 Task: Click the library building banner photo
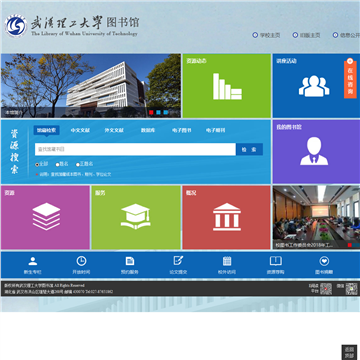point(91,86)
